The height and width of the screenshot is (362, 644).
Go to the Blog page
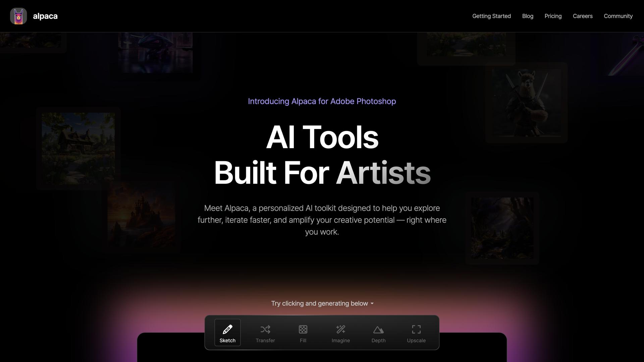click(527, 16)
